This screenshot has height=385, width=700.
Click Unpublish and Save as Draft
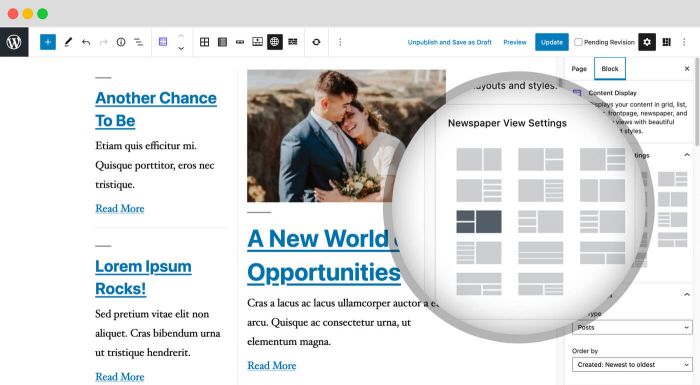click(450, 42)
